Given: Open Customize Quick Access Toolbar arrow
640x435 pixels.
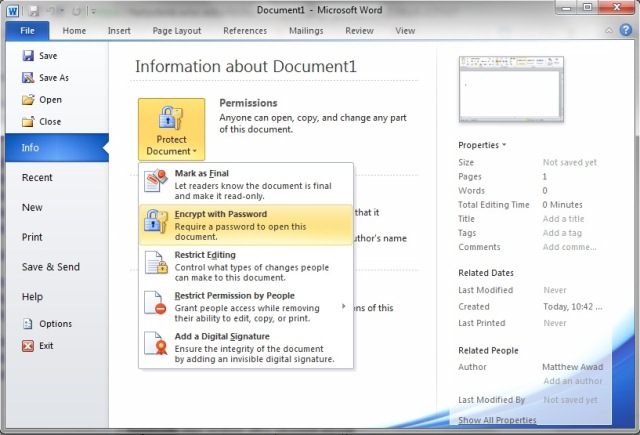Looking at the screenshot, I should [x=93, y=11].
